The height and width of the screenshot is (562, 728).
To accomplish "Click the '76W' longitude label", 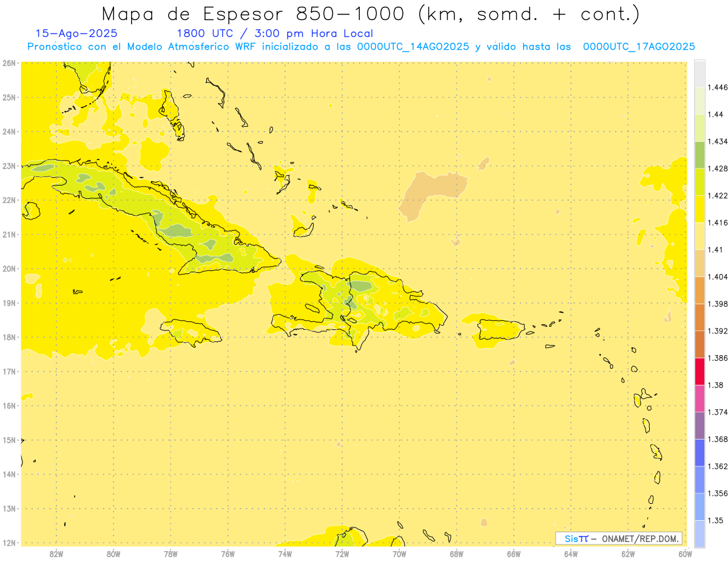I will point(227,554).
